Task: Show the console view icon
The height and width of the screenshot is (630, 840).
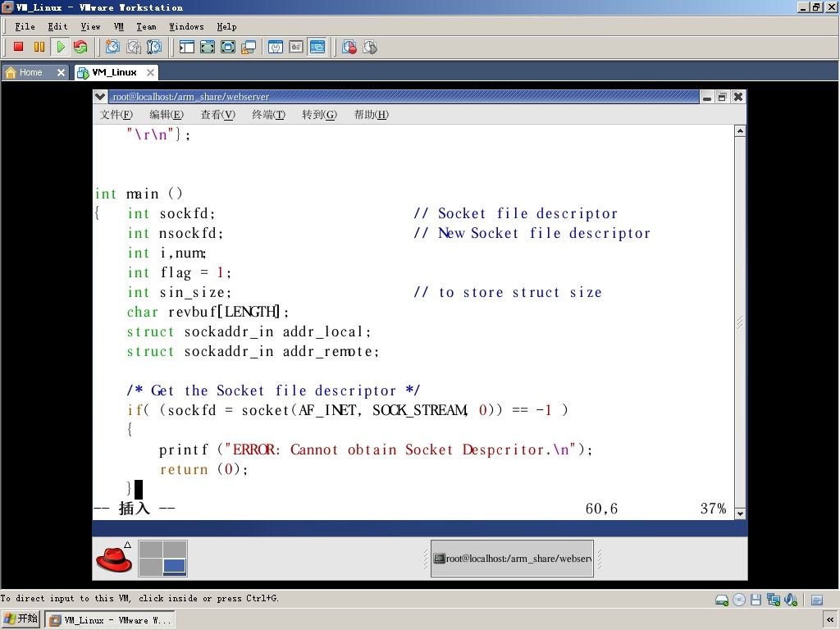Action: (317, 47)
